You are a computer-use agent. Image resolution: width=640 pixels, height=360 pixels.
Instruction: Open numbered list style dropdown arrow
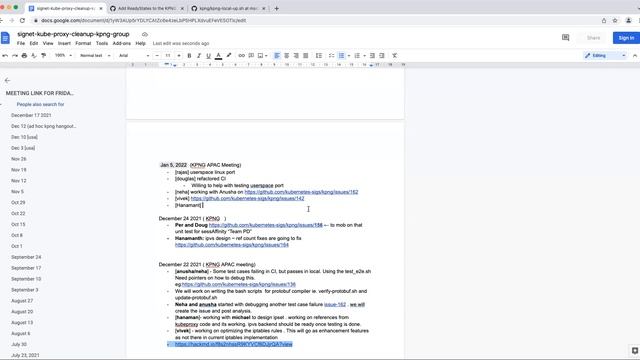364,56
